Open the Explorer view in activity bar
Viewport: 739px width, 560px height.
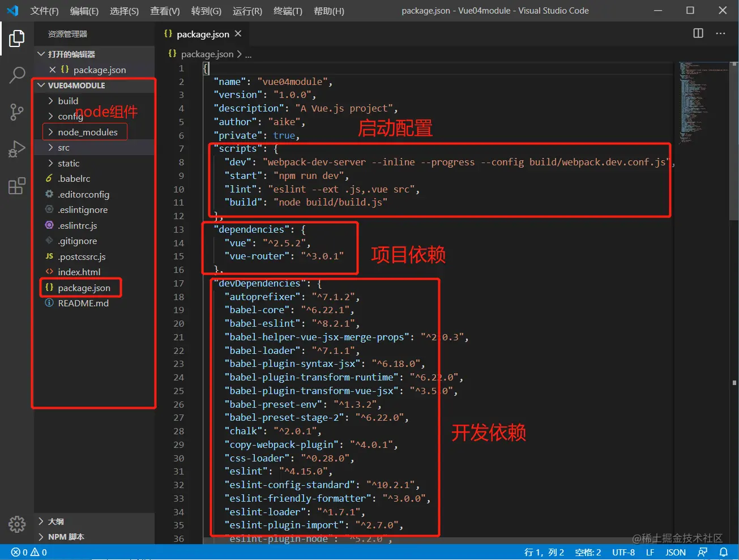click(17, 39)
